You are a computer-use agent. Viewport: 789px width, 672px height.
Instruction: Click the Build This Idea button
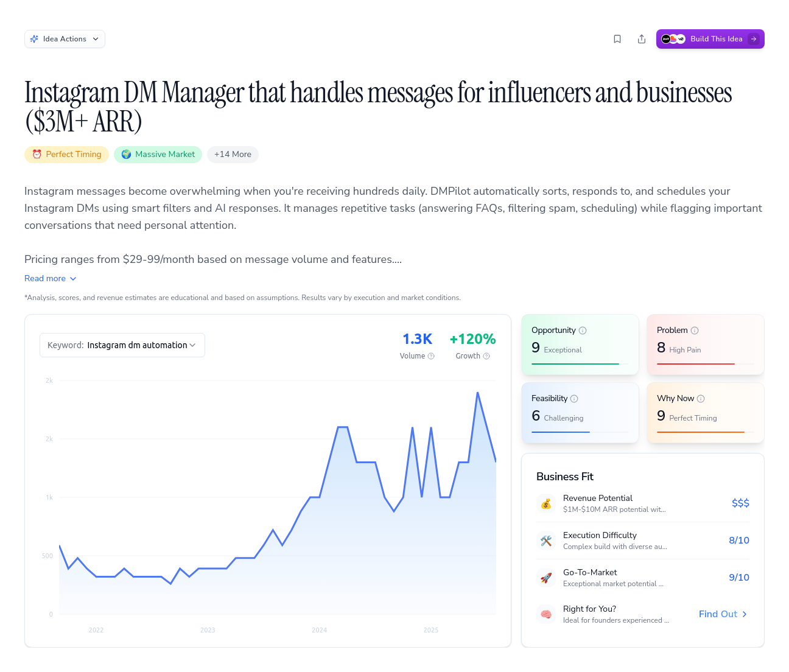(710, 39)
